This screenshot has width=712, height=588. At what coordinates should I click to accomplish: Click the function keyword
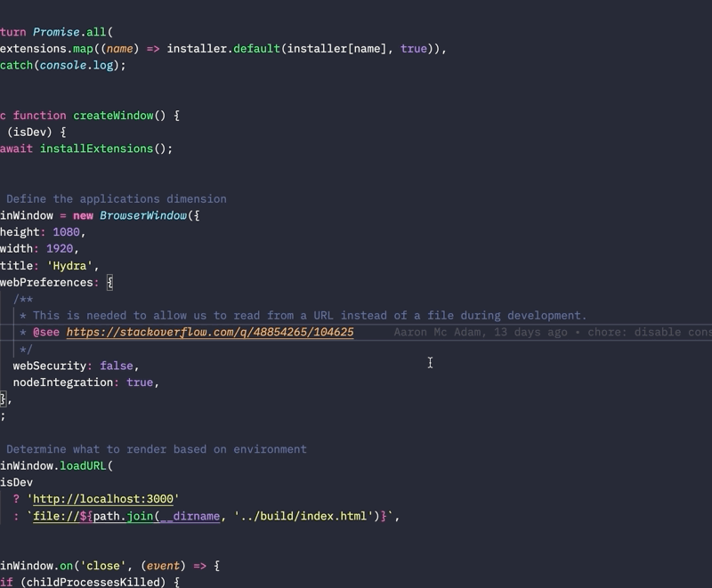point(39,116)
